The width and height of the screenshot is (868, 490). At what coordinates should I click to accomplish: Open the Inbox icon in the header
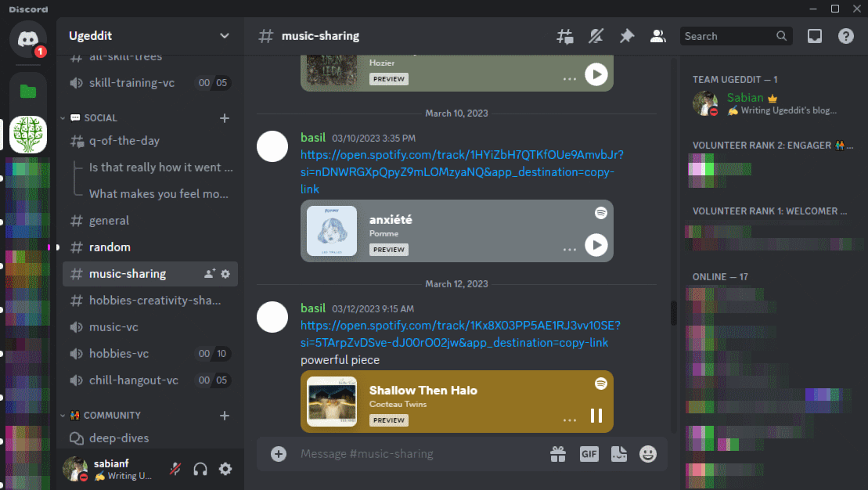click(x=815, y=36)
